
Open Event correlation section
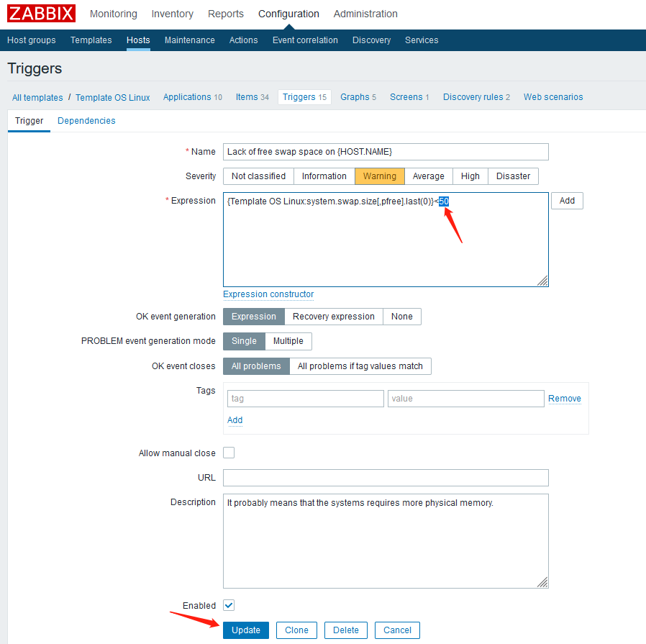[x=305, y=40]
